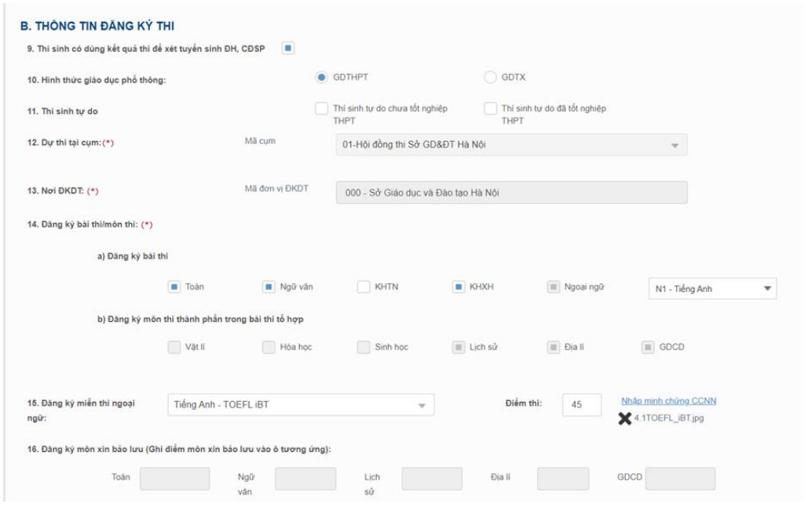Uncheck the KHXH exam checkbox

[x=459, y=287]
